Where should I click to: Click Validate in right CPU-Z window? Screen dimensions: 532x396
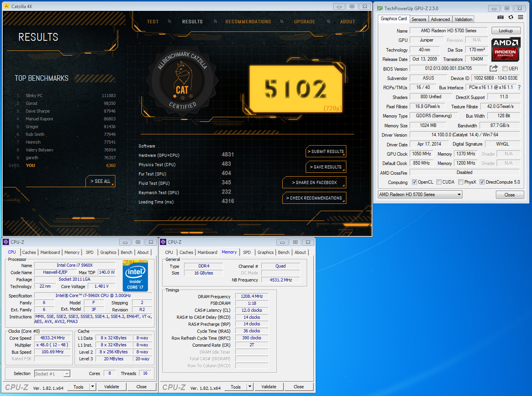[x=269, y=387]
